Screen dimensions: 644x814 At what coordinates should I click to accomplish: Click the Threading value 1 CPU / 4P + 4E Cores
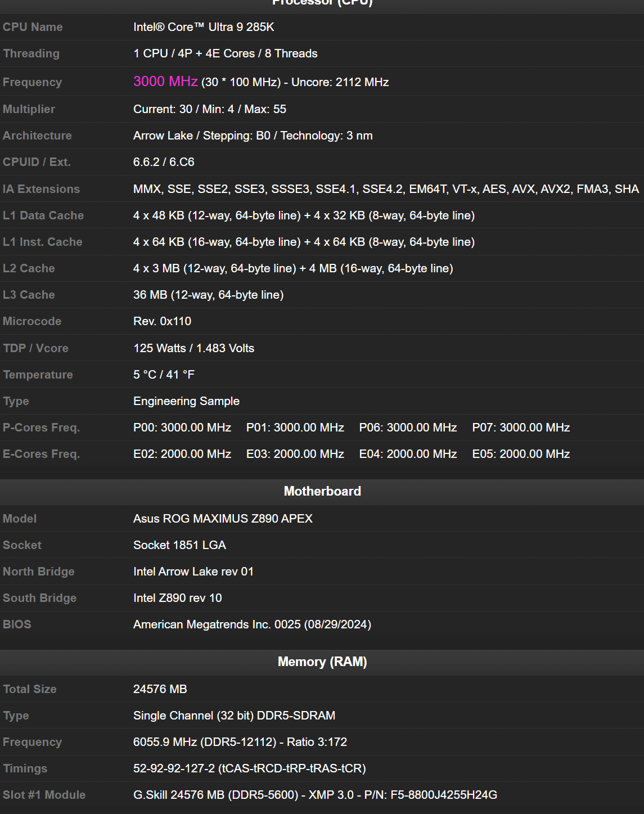point(226,53)
